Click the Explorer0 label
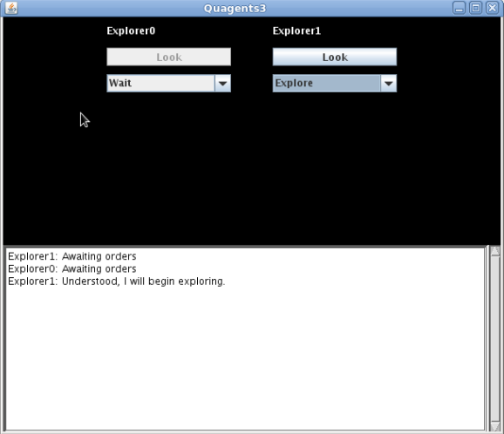Screen dimensions: 504x434 (x=131, y=31)
